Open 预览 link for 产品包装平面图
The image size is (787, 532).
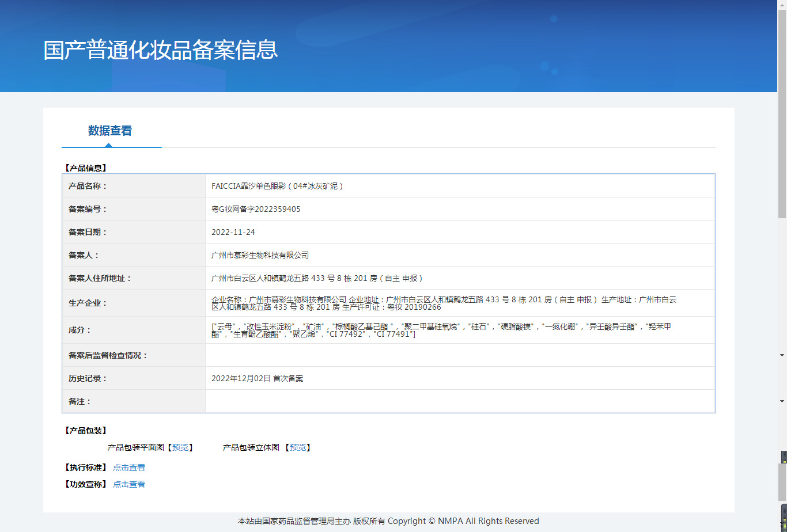coord(180,447)
